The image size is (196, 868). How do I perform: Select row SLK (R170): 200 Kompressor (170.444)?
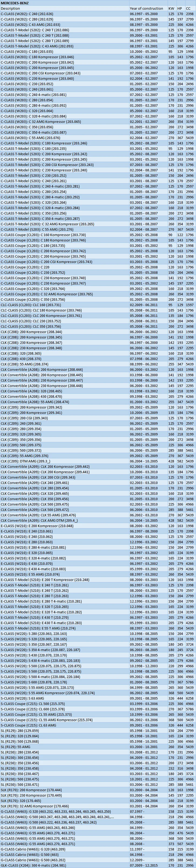[98, 790]
